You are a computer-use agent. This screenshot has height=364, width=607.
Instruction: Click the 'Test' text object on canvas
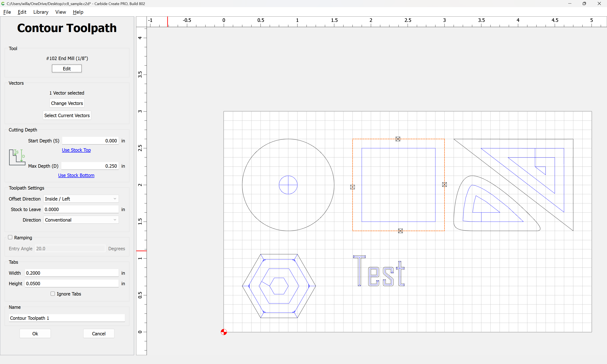(379, 271)
